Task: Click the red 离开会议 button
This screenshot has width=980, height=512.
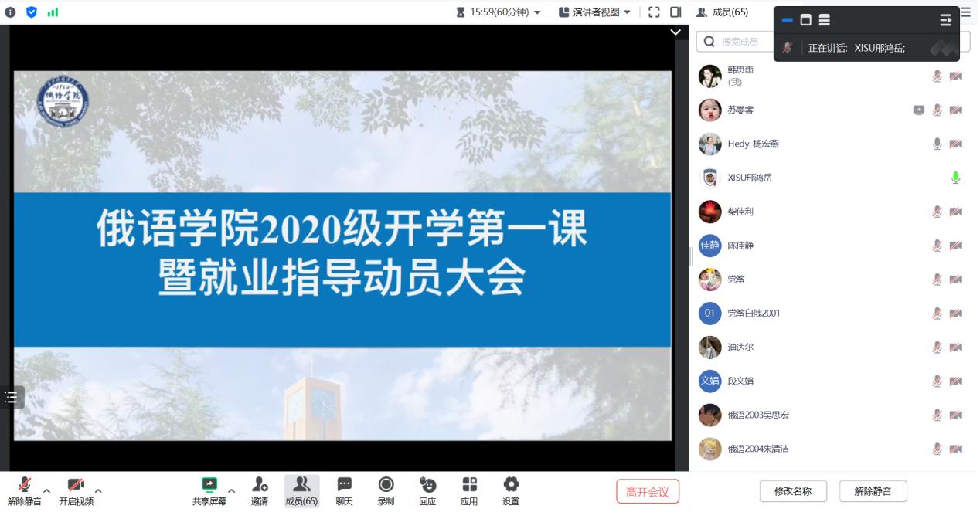Action: (x=648, y=491)
